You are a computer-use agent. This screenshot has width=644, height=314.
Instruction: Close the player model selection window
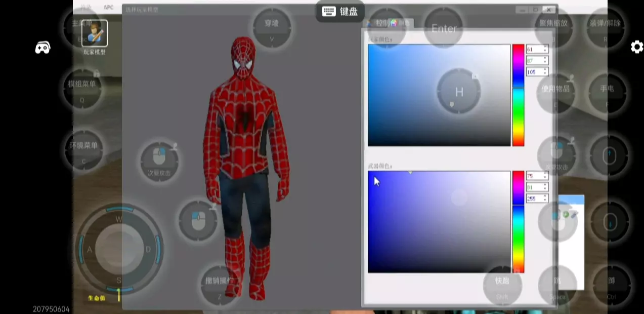tap(549, 10)
